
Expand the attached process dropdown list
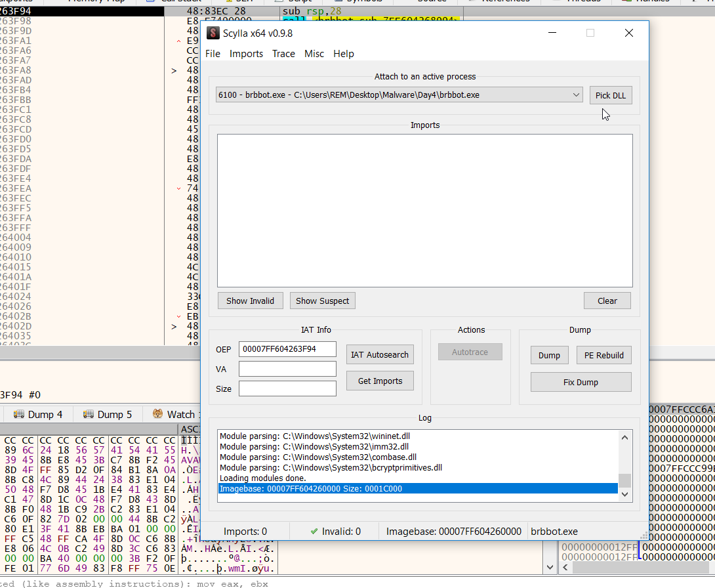(x=576, y=95)
